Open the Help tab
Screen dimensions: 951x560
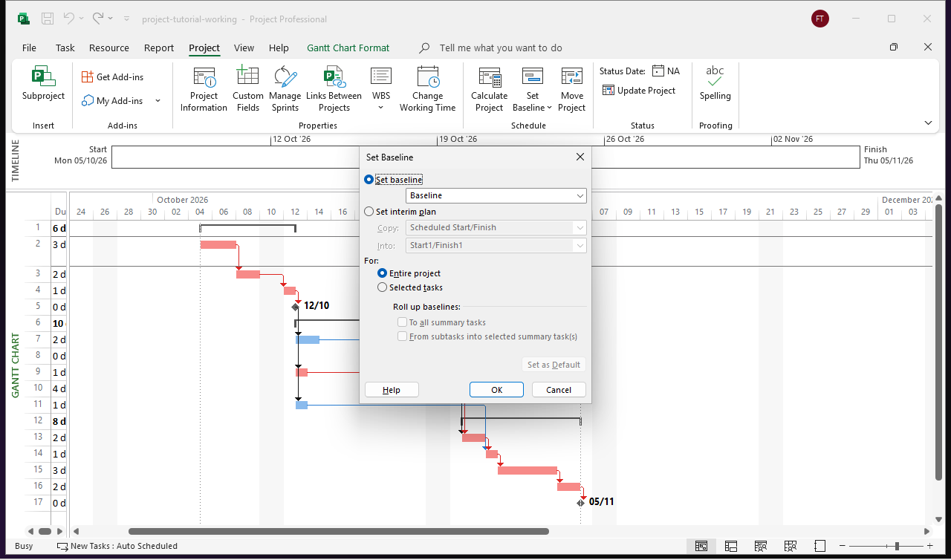tap(279, 48)
